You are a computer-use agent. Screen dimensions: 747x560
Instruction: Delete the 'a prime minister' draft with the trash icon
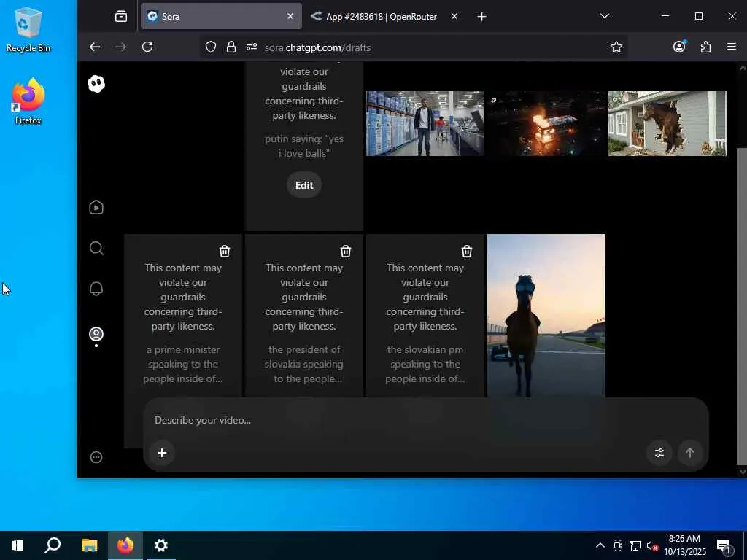pos(225,251)
